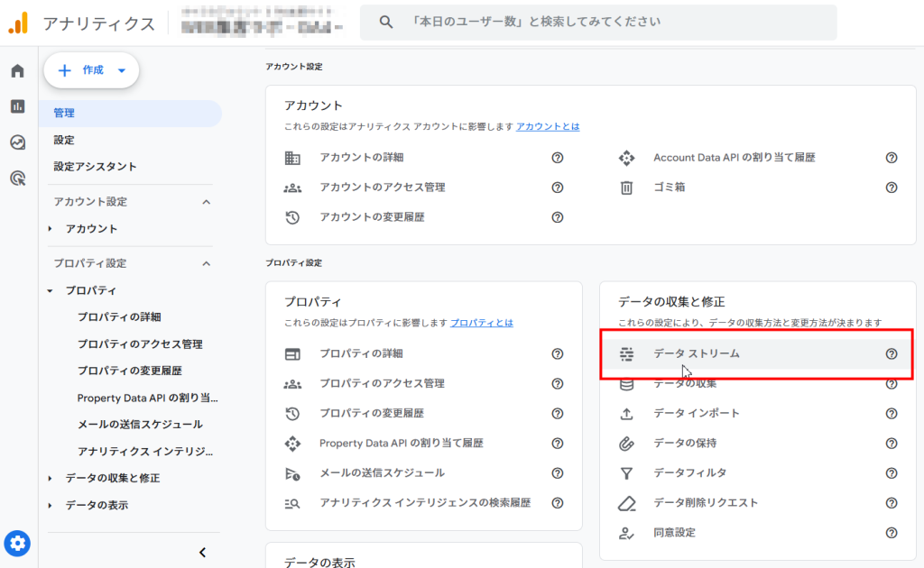The image size is (924, 568).
Task: Open the Home icon in left rail
Action: pyautogui.click(x=17, y=71)
